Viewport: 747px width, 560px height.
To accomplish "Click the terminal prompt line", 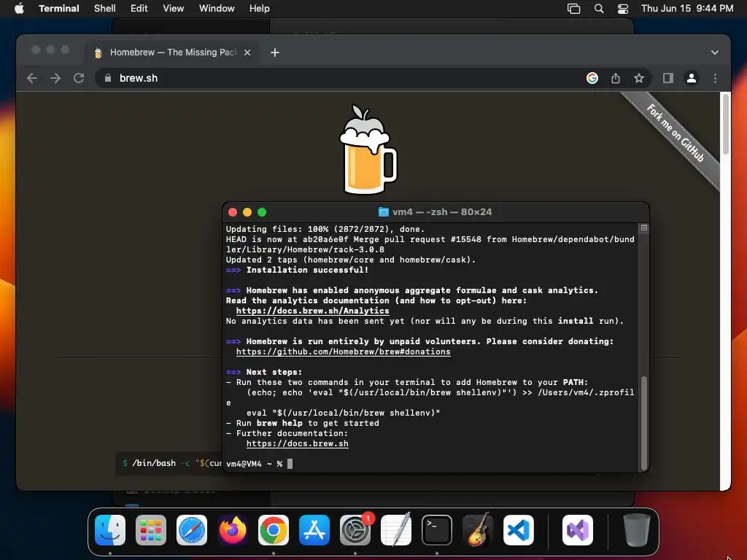I will point(259,464).
